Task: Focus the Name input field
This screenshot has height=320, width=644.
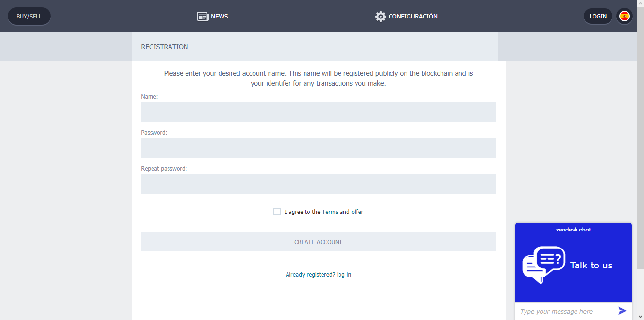Action: pyautogui.click(x=319, y=112)
